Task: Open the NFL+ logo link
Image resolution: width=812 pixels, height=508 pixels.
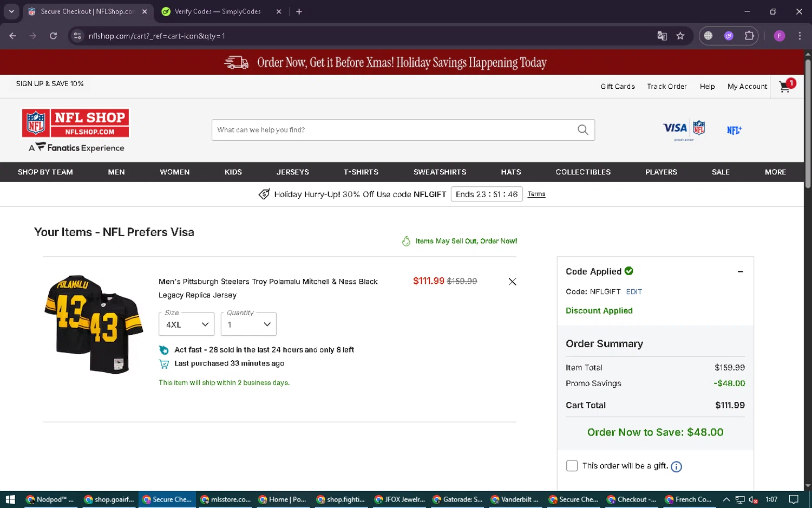Action: tap(734, 130)
